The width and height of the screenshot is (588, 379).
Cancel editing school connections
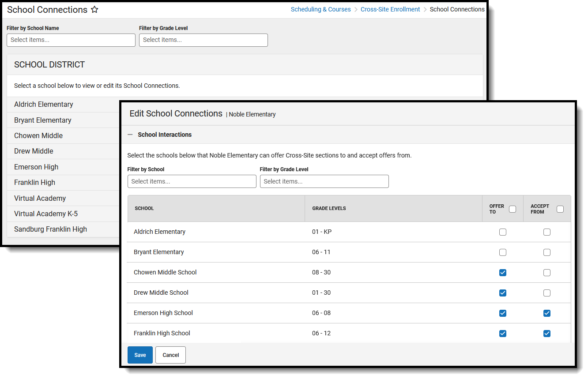[x=170, y=355]
